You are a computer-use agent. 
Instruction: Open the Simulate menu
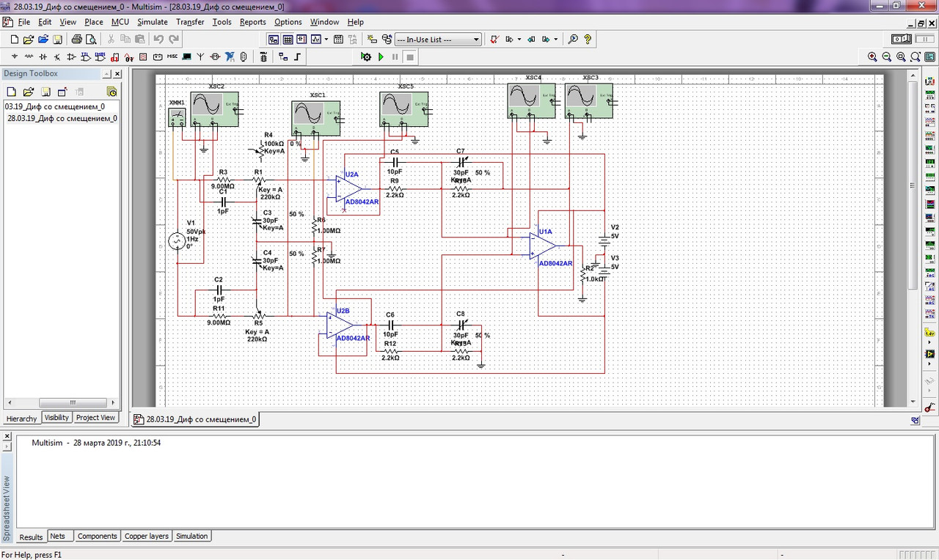pos(152,22)
